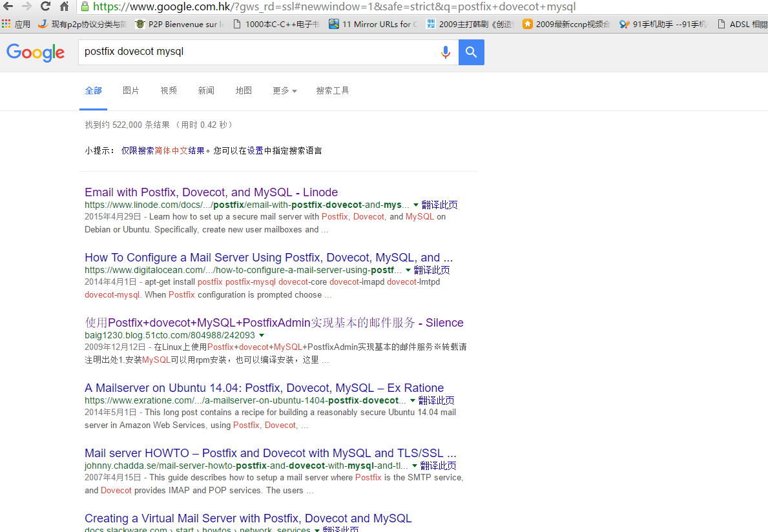Click 仅限搜索简体中文结果 link
Image resolution: width=768 pixels, height=532 pixels.
(x=163, y=150)
